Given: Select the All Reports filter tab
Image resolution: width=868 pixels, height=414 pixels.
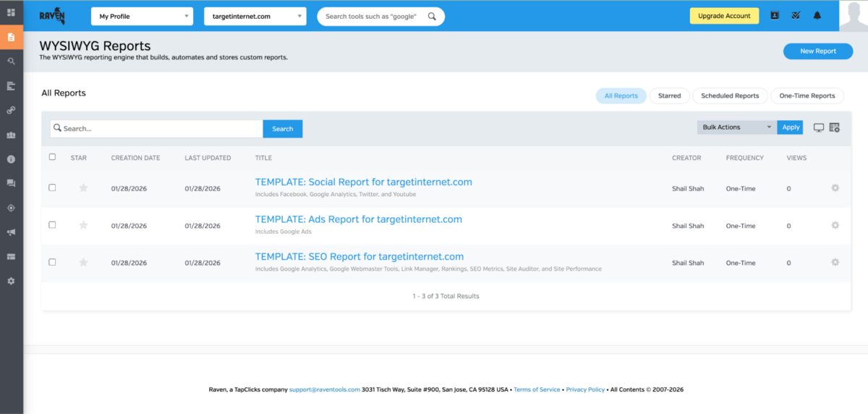Looking at the screenshot, I should (x=621, y=96).
